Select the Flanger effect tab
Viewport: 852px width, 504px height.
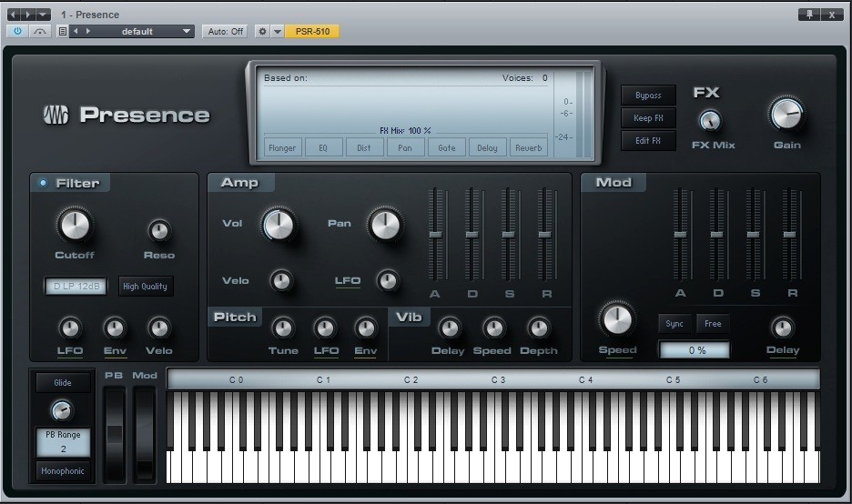pos(282,147)
